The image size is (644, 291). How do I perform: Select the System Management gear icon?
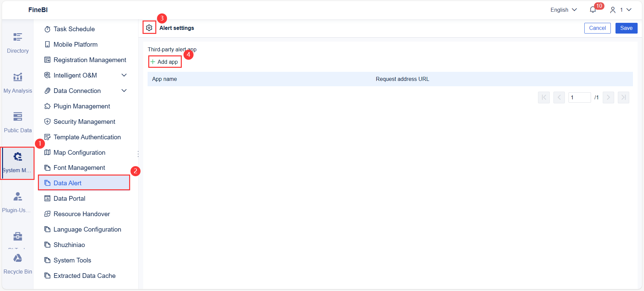click(x=18, y=156)
